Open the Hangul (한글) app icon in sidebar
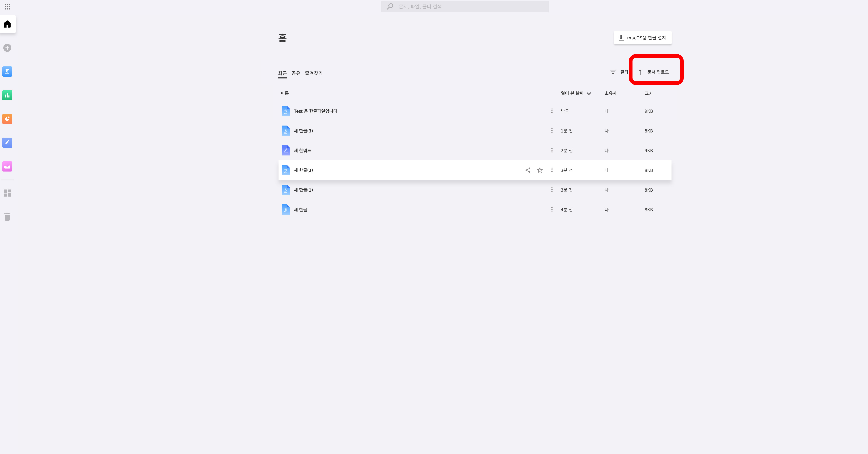Image resolution: width=868 pixels, height=454 pixels. [x=7, y=72]
